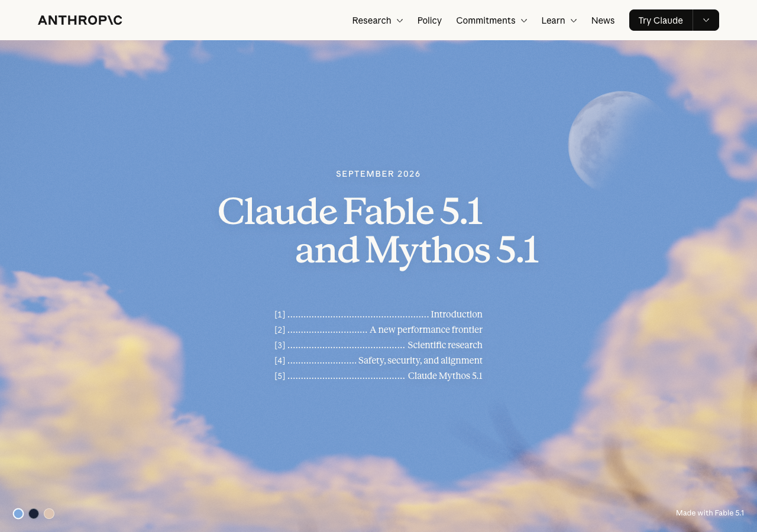Jump to A new performance frontier

pos(378,330)
